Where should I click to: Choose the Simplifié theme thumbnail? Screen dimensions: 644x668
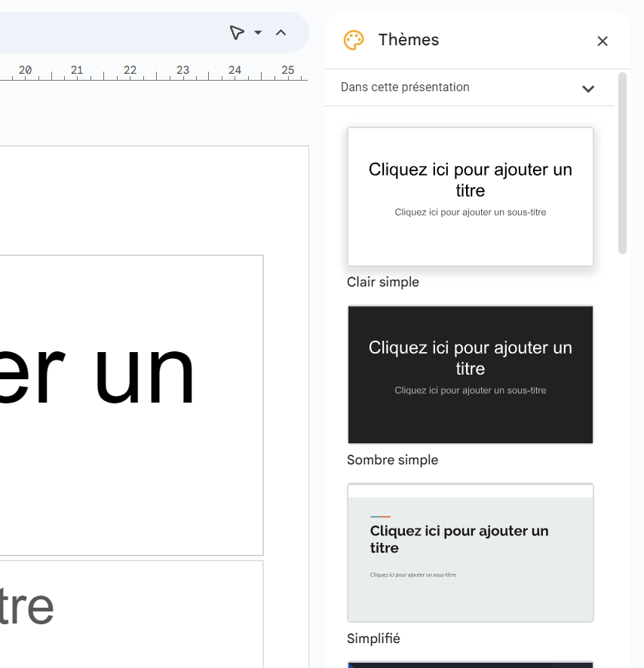(470, 553)
